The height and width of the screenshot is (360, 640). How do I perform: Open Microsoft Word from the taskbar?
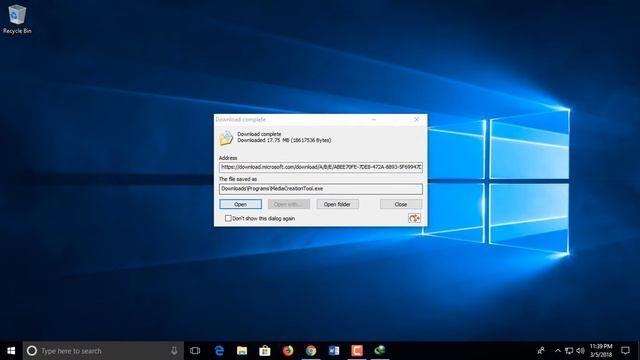click(x=334, y=351)
